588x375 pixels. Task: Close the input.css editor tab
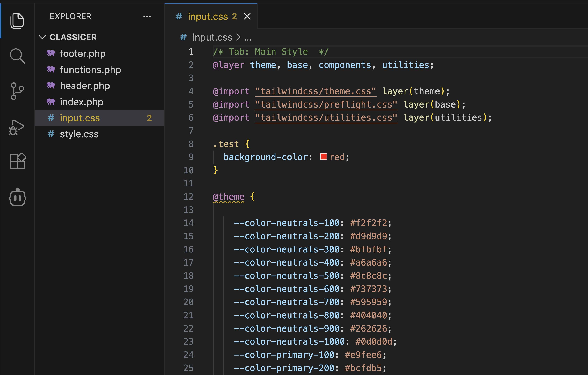[247, 16]
